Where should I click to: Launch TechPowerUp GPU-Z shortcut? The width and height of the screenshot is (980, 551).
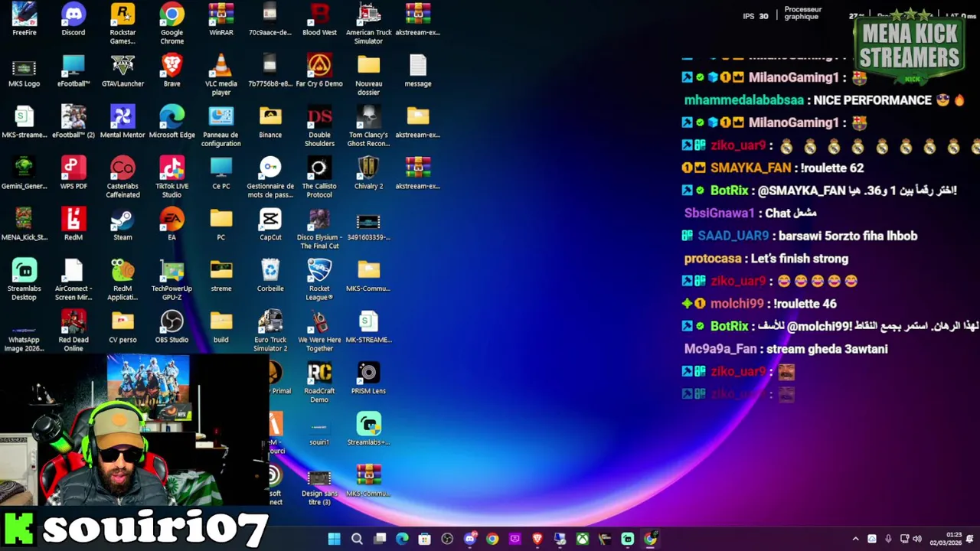click(x=171, y=279)
